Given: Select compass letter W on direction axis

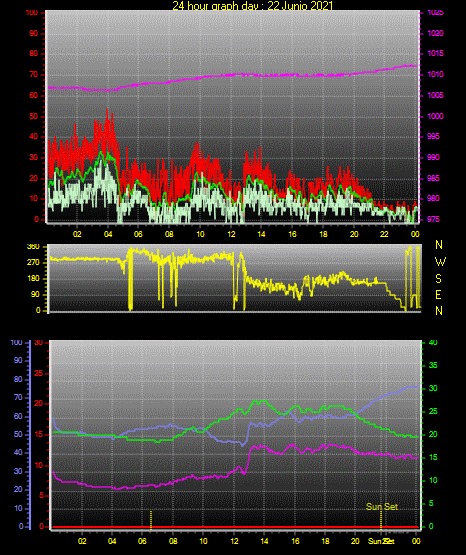Looking at the screenshot, I should click(x=440, y=262).
